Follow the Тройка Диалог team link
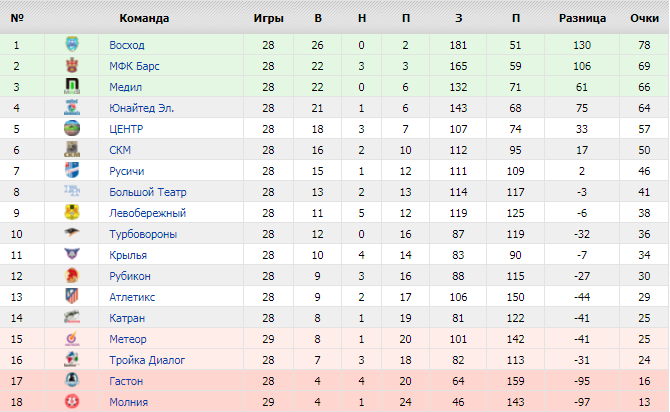This screenshot has width=670, height=412. 146,360
